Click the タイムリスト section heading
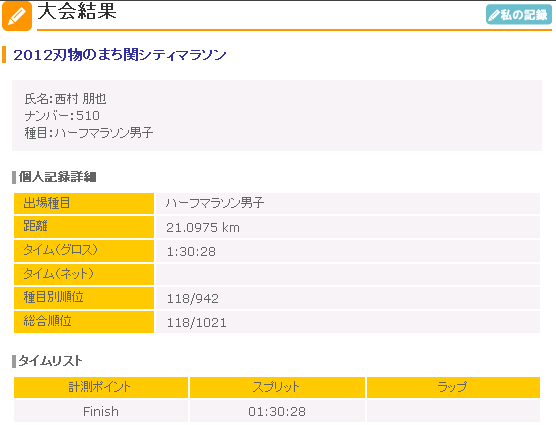Viewport: 556px width, 425px height. point(50,361)
